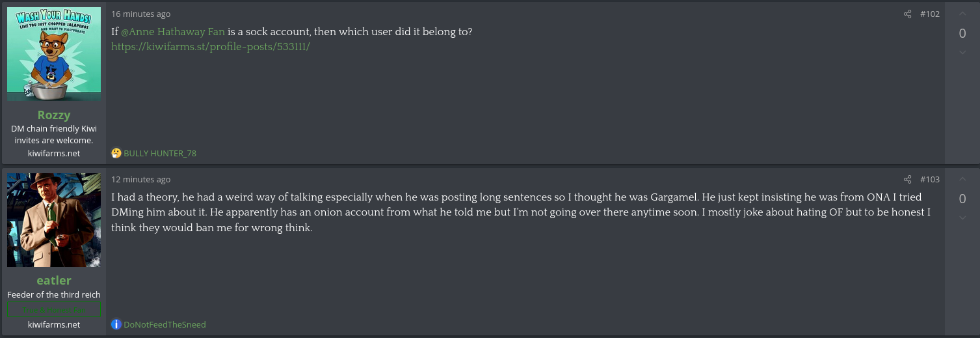Screen dimensions: 980x338
Task: Click eatler's avatar image
Action: click(54, 220)
